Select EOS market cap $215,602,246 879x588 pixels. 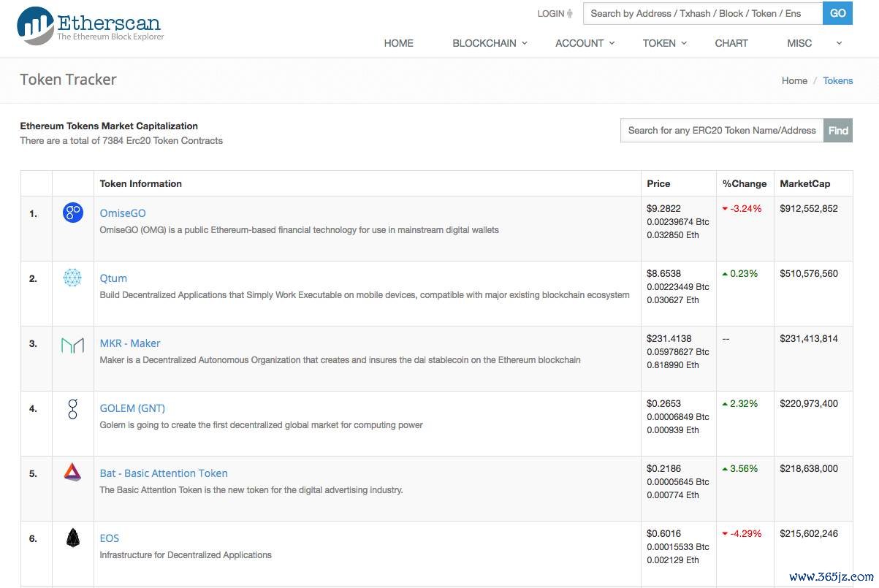pos(809,533)
